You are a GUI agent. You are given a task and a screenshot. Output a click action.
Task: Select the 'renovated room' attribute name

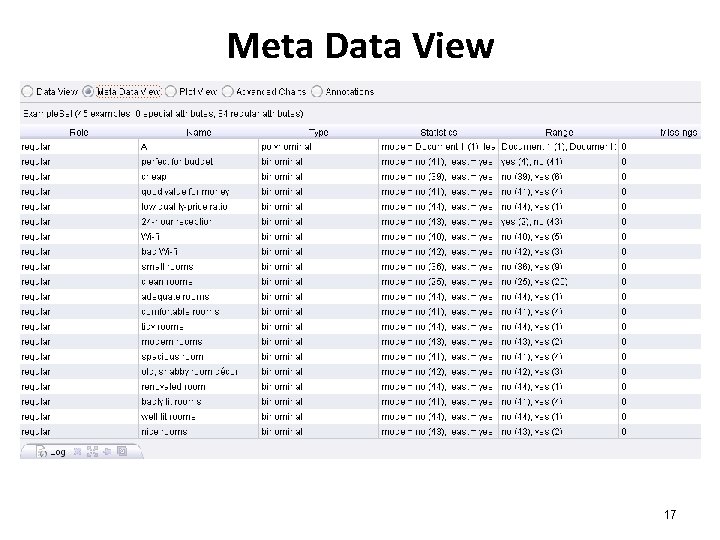pyautogui.click(x=173, y=387)
